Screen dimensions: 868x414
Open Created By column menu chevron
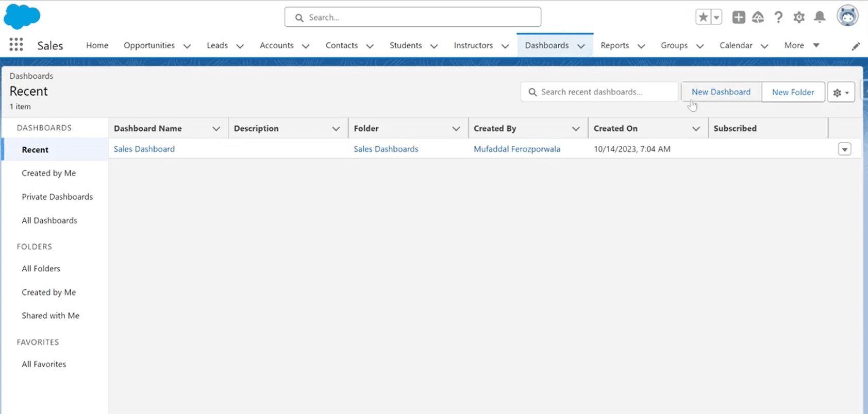tap(576, 129)
